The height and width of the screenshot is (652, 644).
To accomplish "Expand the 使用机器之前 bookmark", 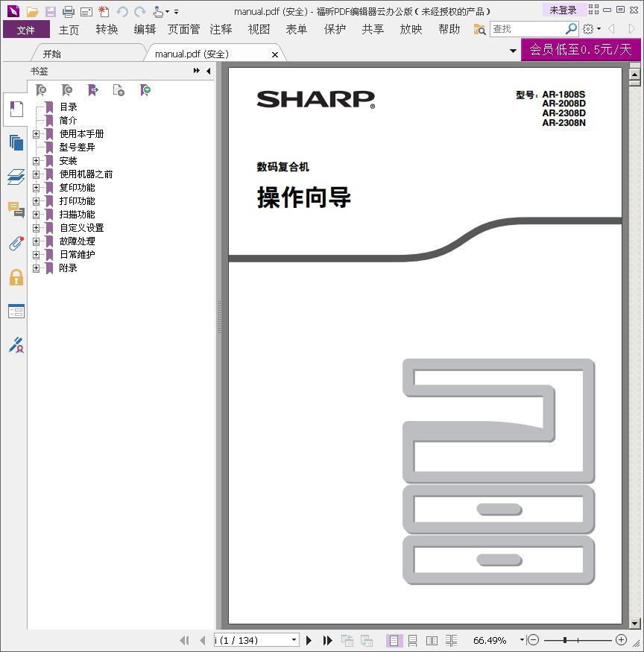I will (37, 174).
